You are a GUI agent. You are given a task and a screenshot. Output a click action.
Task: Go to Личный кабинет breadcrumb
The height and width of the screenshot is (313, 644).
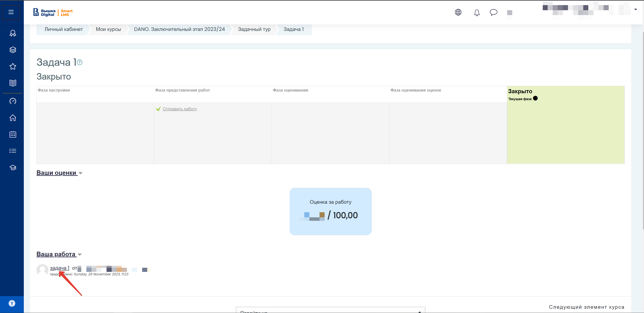pos(63,29)
